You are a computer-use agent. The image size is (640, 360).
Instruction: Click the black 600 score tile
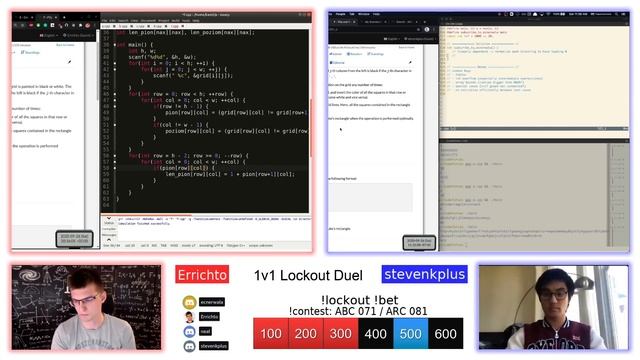(446, 333)
